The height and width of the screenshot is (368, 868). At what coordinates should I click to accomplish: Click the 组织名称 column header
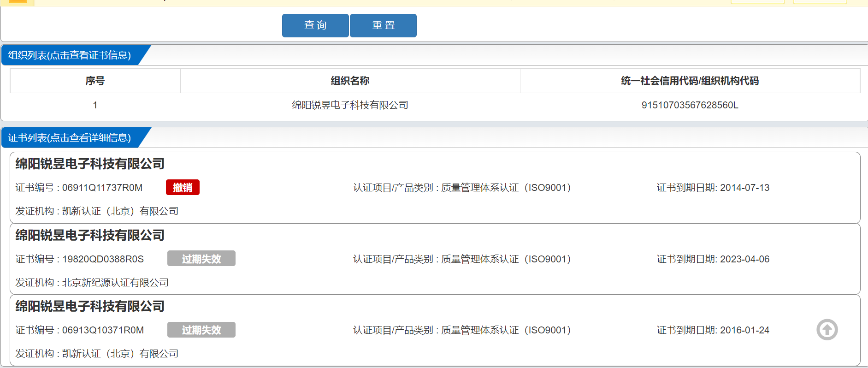pos(350,81)
